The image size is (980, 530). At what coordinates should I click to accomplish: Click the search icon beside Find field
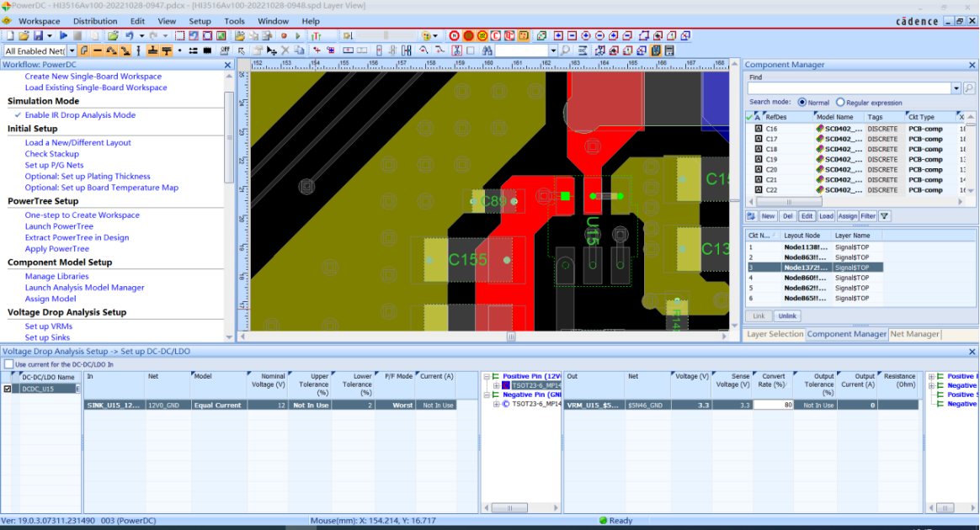(969, 88)
